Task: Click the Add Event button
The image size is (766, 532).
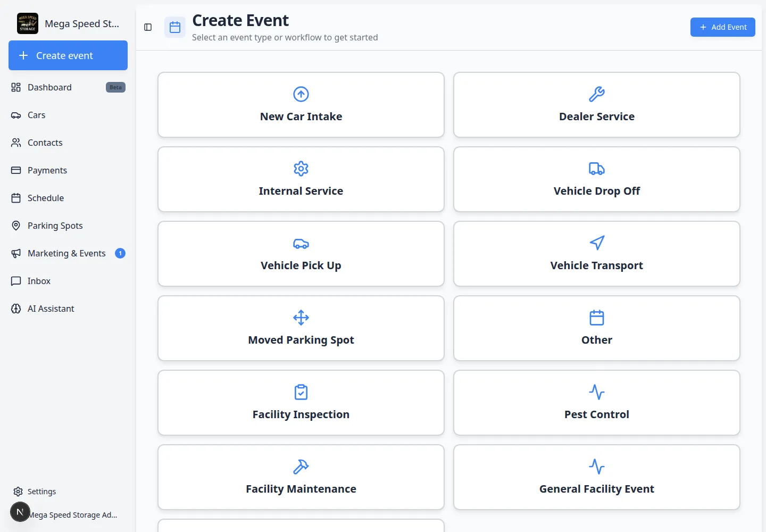Action: click(x=722, y=27)
